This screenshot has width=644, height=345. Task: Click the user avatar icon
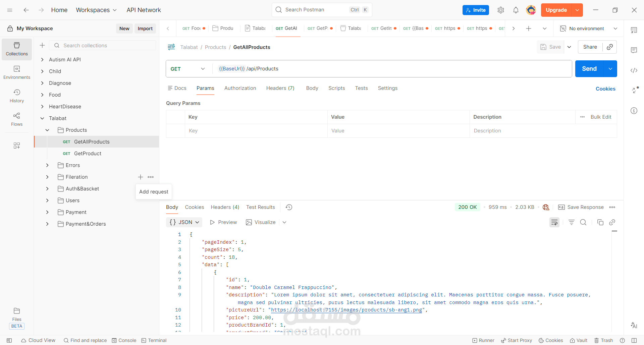pos(531,10)
